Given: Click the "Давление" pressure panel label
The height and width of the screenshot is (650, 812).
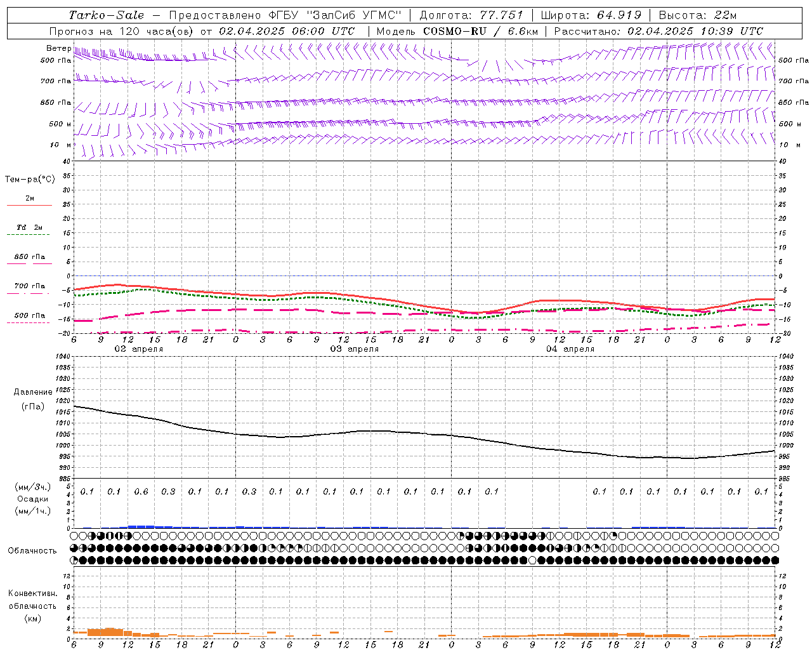Looking at the screenshot, I should pos(33,392).
